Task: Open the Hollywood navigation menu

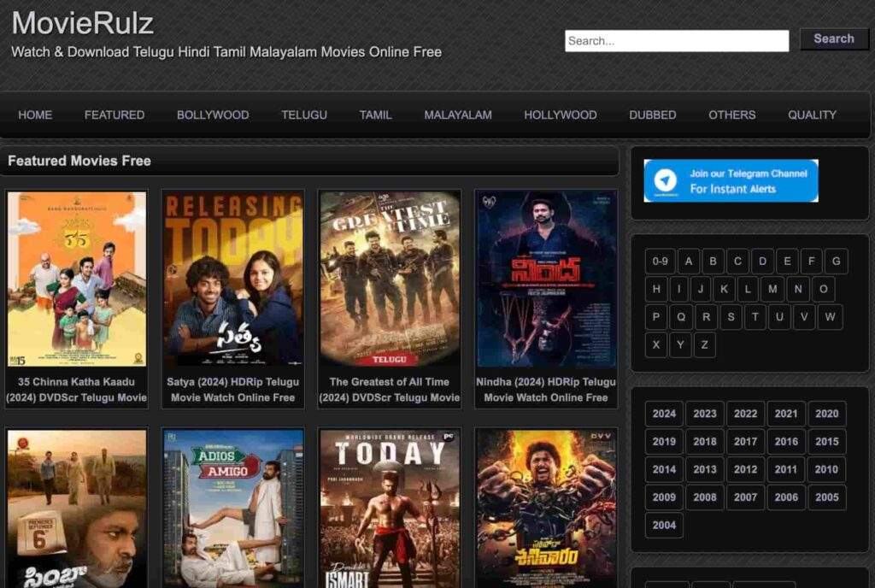Action: point(560,115)
